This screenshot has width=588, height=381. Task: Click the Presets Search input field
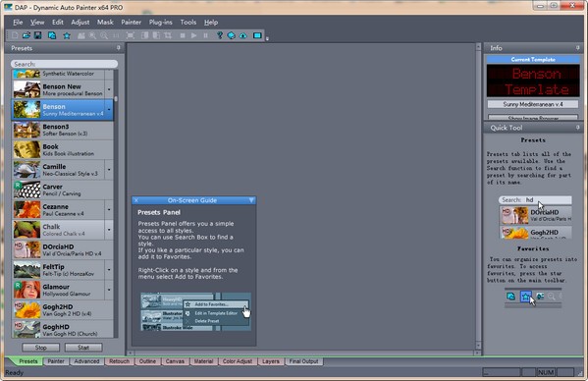[x=64, y=64]
